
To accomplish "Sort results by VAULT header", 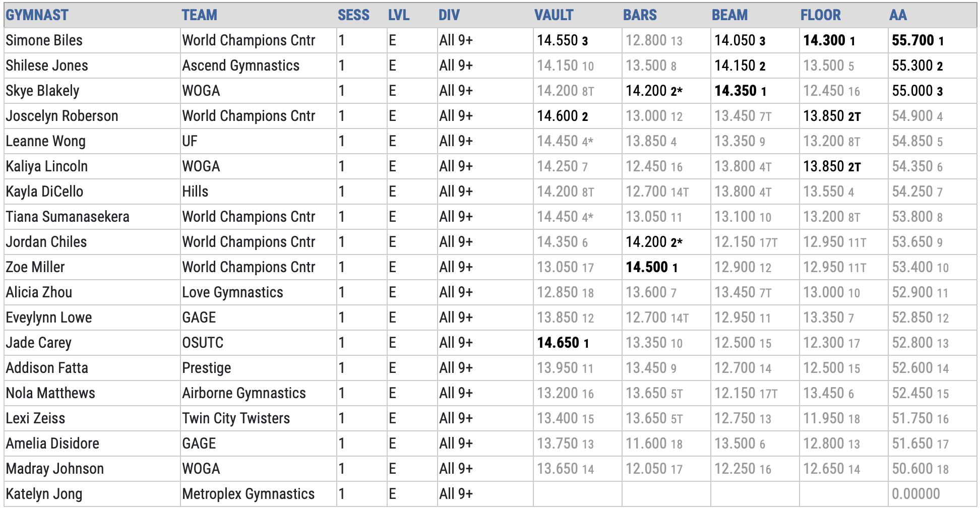I will pyautogui.click(x=554, y=15).
